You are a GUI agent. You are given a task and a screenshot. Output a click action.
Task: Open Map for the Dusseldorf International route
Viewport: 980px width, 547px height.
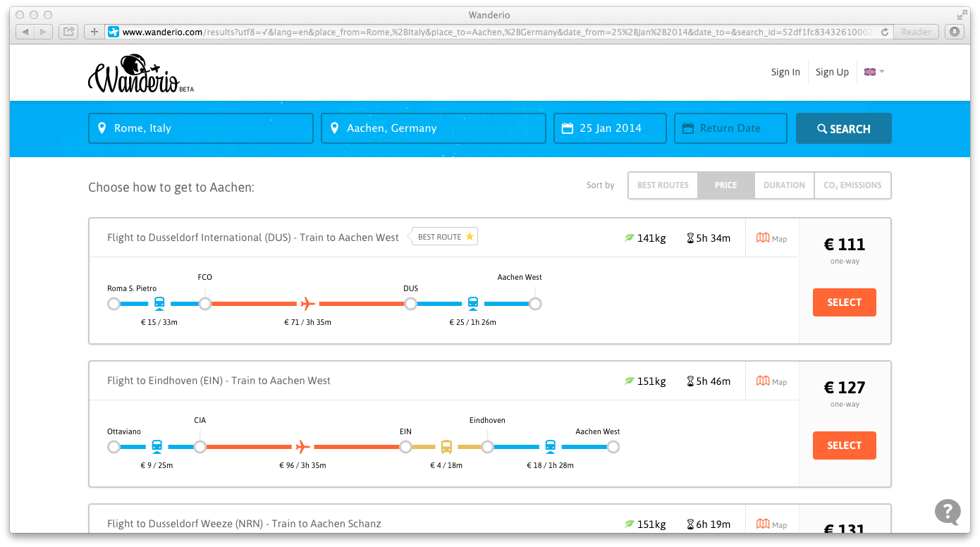771,238
